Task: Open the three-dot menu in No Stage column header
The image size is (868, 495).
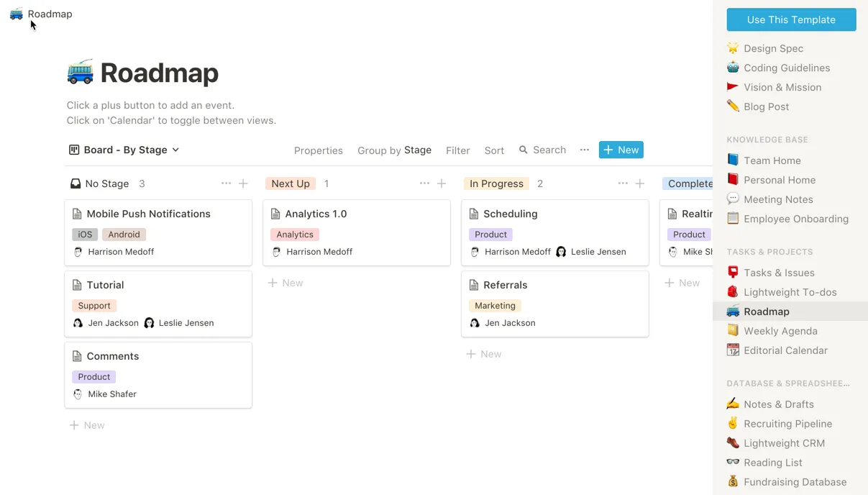Action: pyautogui.click(x=226, y=183)
